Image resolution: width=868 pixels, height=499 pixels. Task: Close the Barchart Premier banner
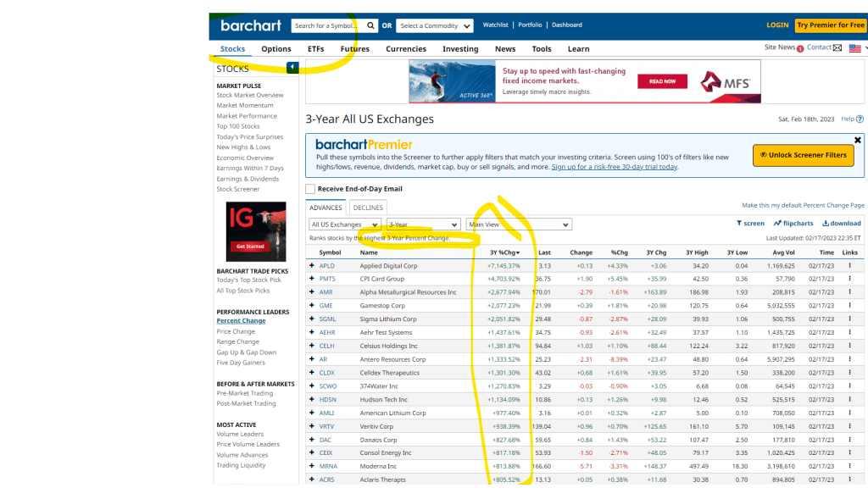coord(857,140)
